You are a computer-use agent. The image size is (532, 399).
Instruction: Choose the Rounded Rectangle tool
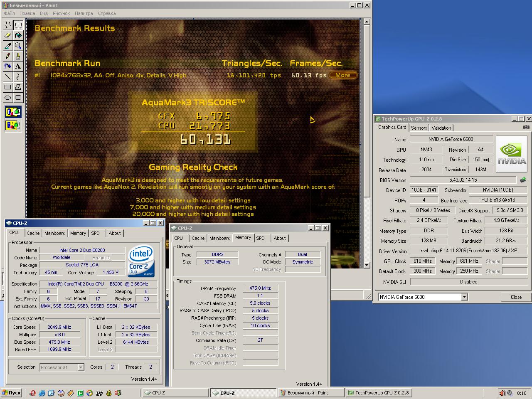[18, 98]
